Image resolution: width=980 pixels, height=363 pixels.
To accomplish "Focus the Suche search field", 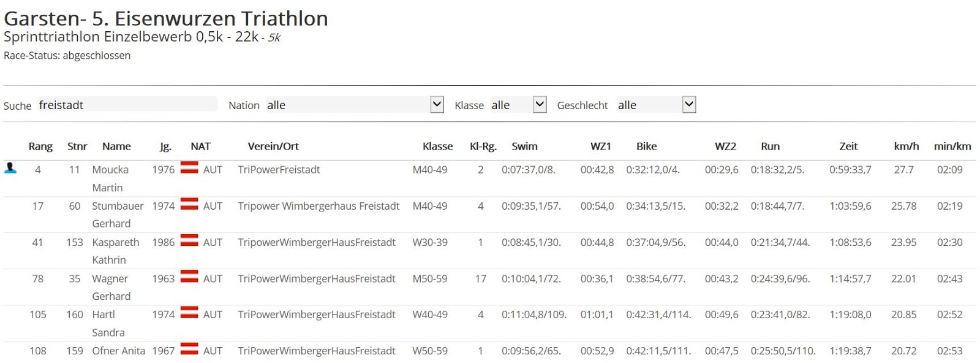I will click(x=127, y=104).
